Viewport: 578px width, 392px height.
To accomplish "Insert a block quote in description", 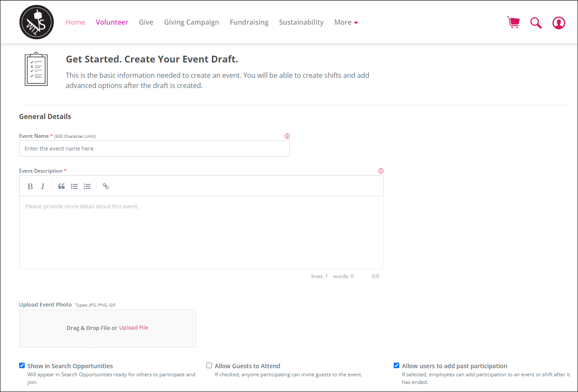I will pyautogui.click(x=61, y=186).
